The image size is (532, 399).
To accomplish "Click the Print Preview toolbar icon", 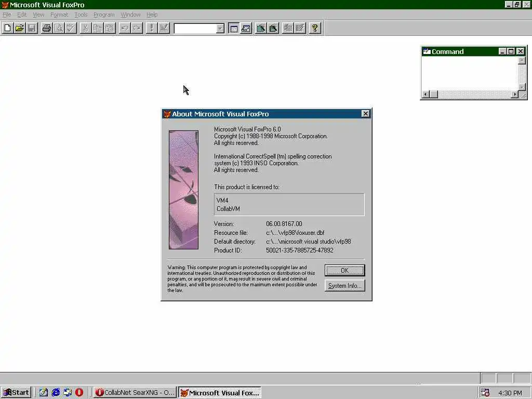I will 59,28.
